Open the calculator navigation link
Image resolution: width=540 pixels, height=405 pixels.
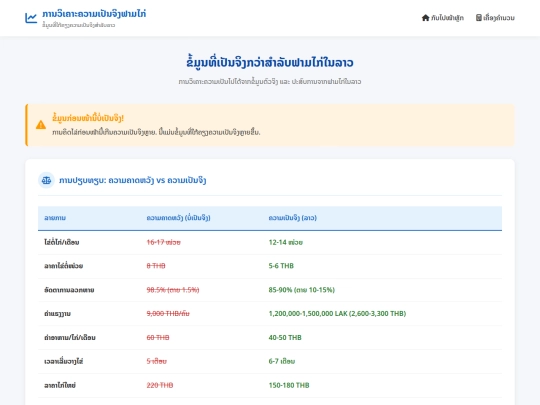pyautogui.click(x=495, y=18)
